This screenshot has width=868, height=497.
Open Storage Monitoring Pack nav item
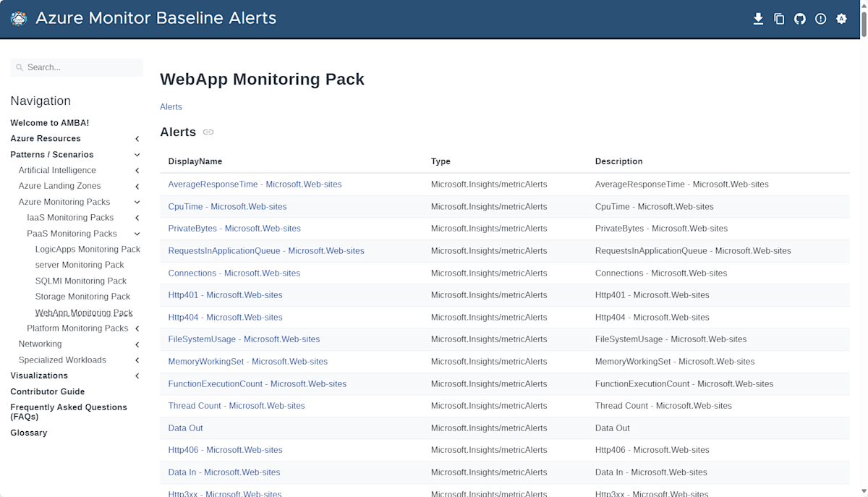[x=82, y=297]
